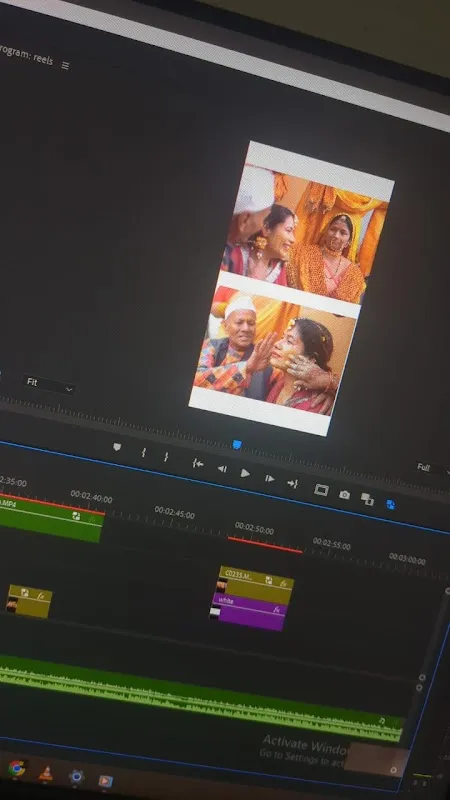Move the blue Program monitor playhead
450x800 pixels.
237,444
